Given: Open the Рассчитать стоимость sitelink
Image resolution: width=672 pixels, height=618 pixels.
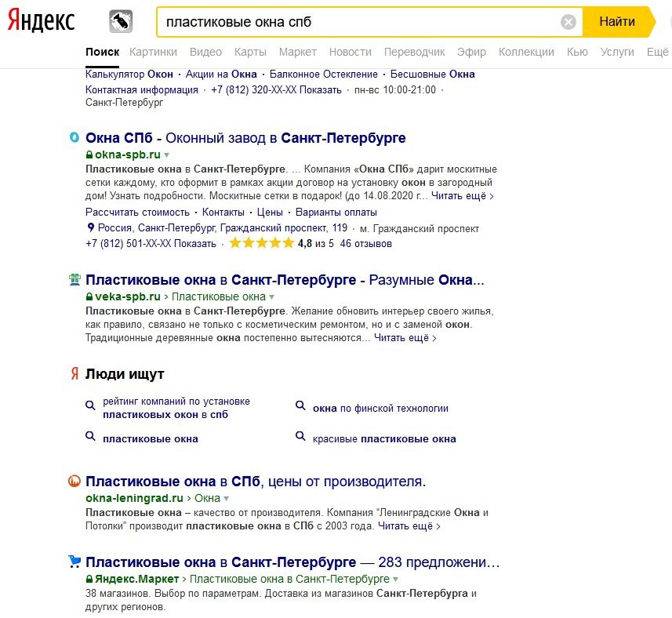Looking at the screenshot, I should [137, 212].
